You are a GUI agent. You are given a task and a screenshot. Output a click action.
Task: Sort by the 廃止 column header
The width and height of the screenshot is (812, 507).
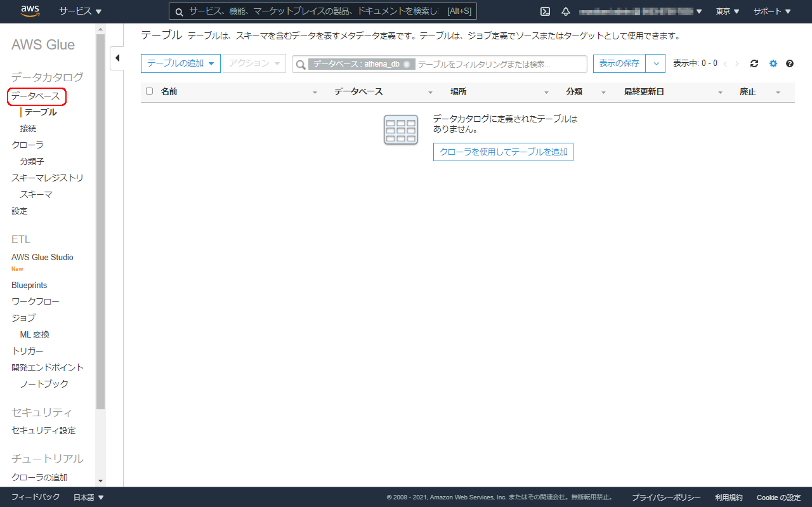click(x=748, y=92)
